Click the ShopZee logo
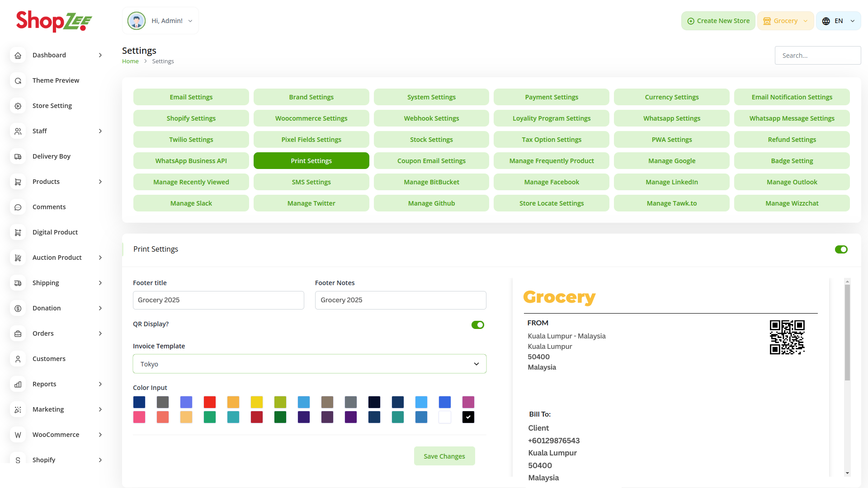This screenshot has width=868, height=488. coord(54,21)
